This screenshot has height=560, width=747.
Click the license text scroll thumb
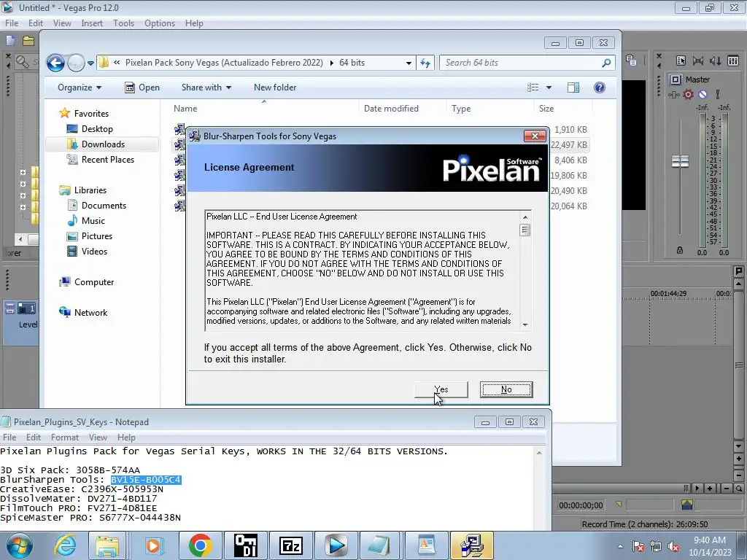point(525,230)
